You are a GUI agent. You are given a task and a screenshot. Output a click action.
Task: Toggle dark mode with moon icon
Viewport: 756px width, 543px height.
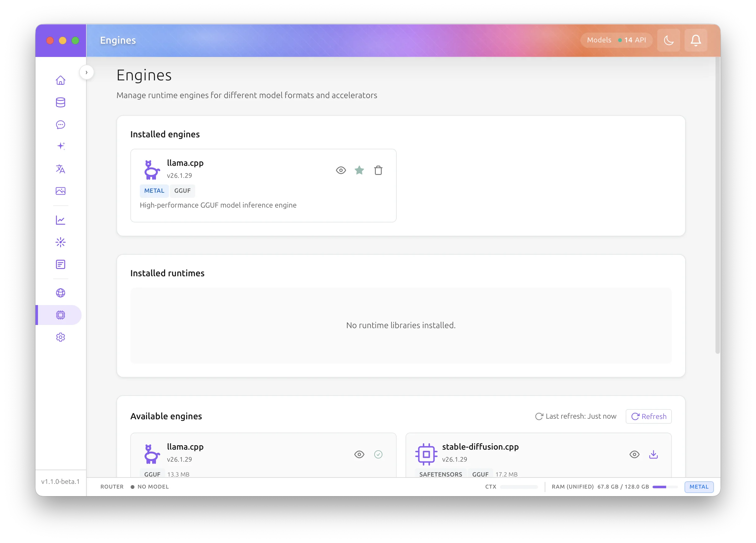tap(668, 41)
